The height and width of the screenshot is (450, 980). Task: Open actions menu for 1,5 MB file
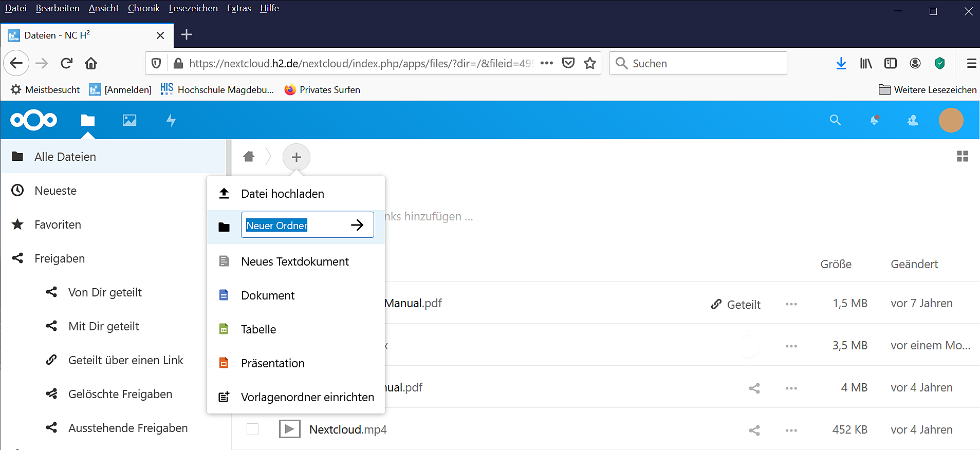click(791, 304)
